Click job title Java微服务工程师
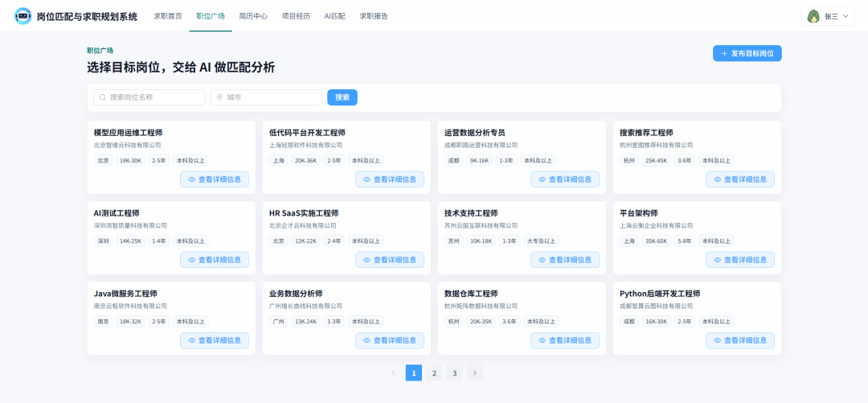 (125, 294)
